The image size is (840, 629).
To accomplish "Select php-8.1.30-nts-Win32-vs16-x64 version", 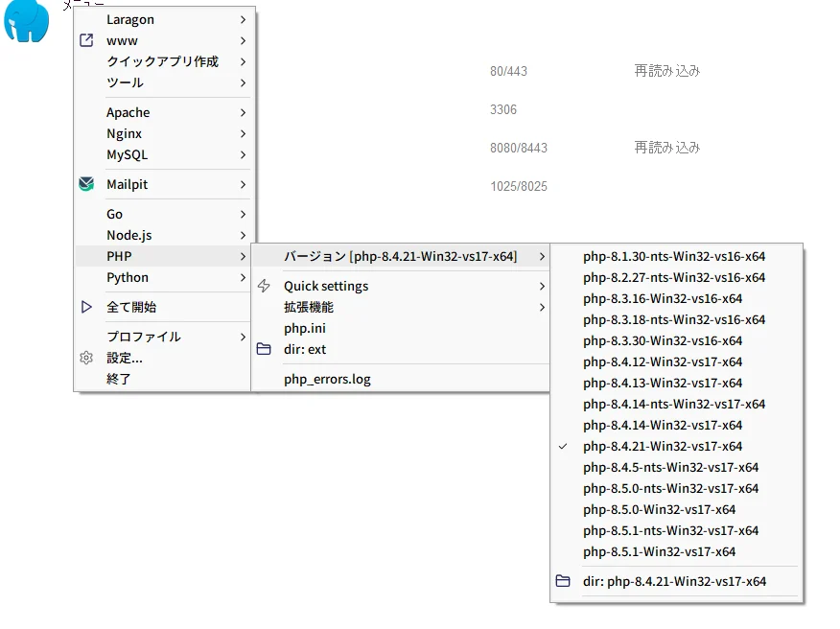I will (x=676, y=256).
